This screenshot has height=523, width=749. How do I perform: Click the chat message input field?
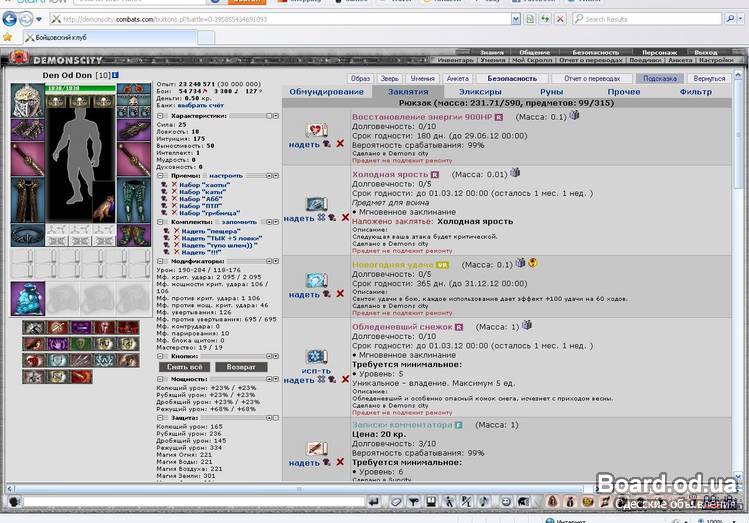click(x=193, y=502)
